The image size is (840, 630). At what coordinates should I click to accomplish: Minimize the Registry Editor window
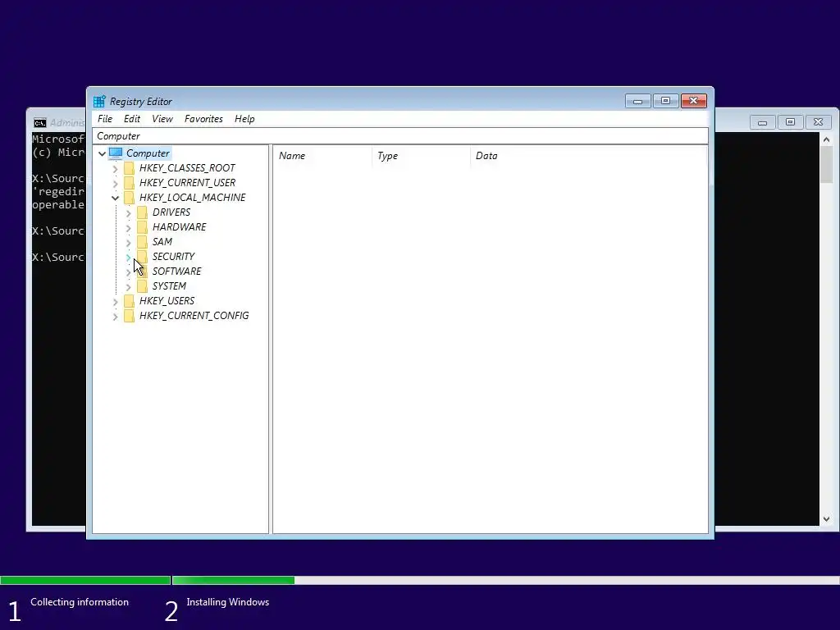(638, 101)
